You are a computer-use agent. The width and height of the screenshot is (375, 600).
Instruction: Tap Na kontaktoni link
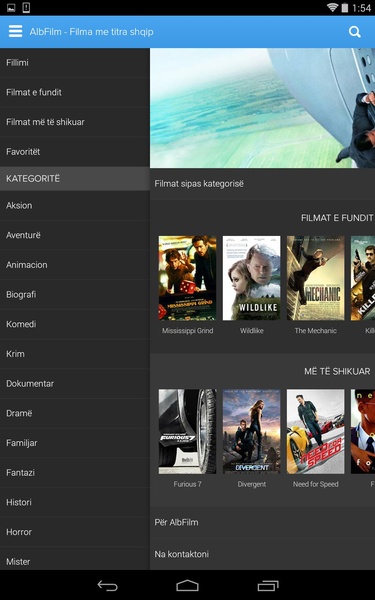click(x=262, y=554)
